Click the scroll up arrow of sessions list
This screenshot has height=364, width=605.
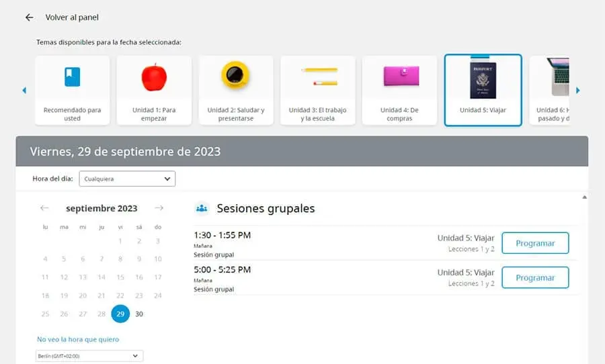pyautogui.click(x=585, y=197)
